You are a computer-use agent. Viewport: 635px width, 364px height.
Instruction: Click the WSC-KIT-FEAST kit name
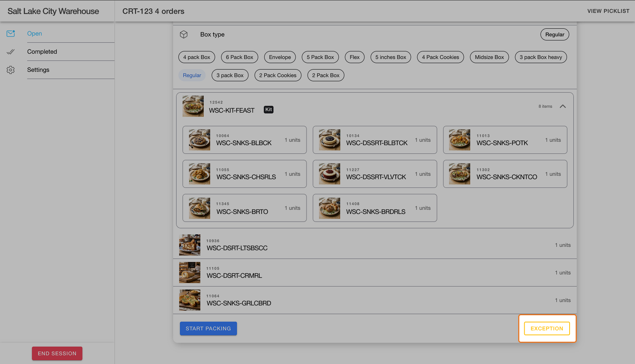point(232,110)
